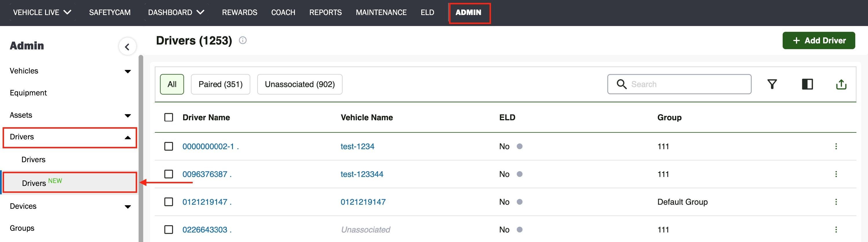Open the filter funnel icon
Viewport: 868px width, 242px height.
772,84
